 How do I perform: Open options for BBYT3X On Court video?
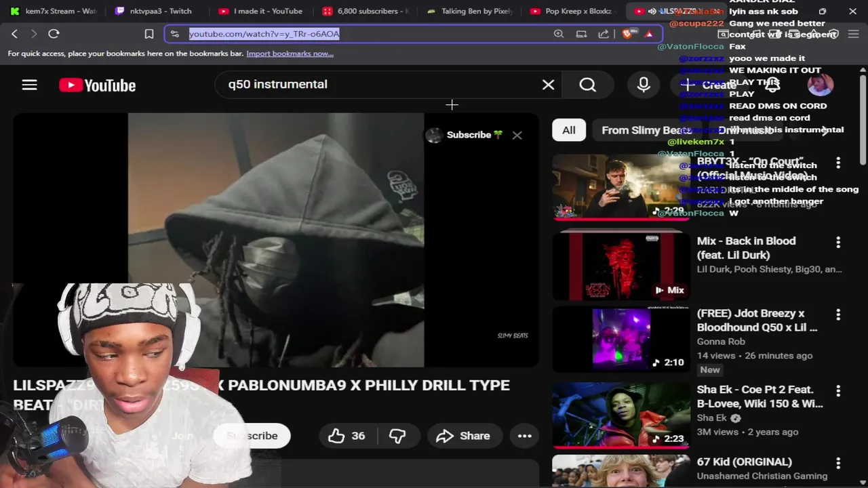(x=838, y=163)
